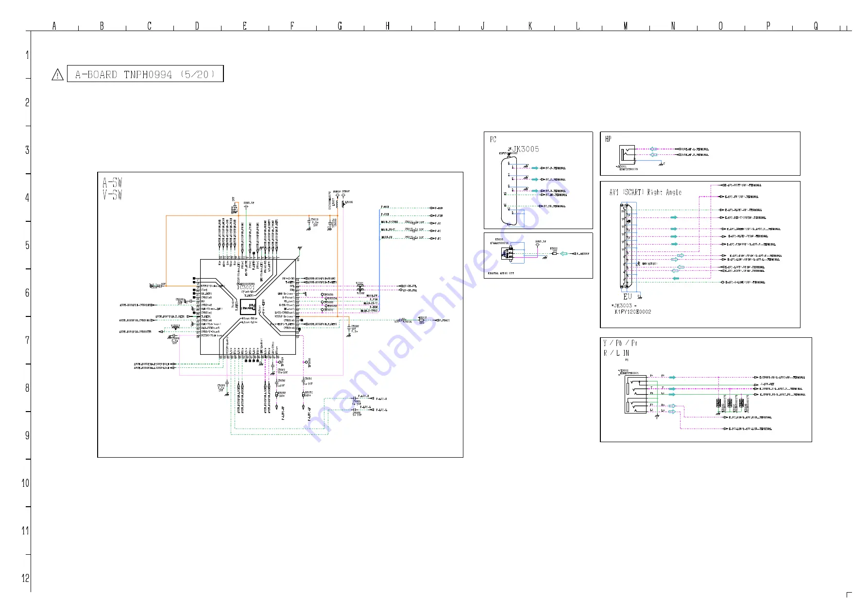
Task: Click the 'F_VDAC1' input port label
Action: (444, 320)
